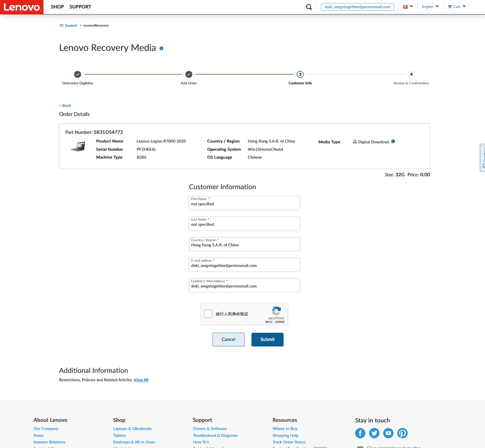Click the Lenovo logo

pos(22,7)
